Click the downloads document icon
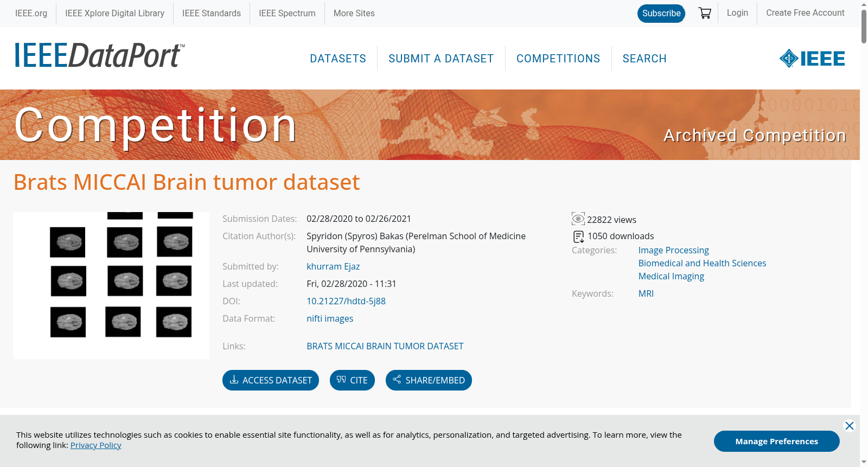This screenshot has height=467, width=868. [x=579, y=236]
